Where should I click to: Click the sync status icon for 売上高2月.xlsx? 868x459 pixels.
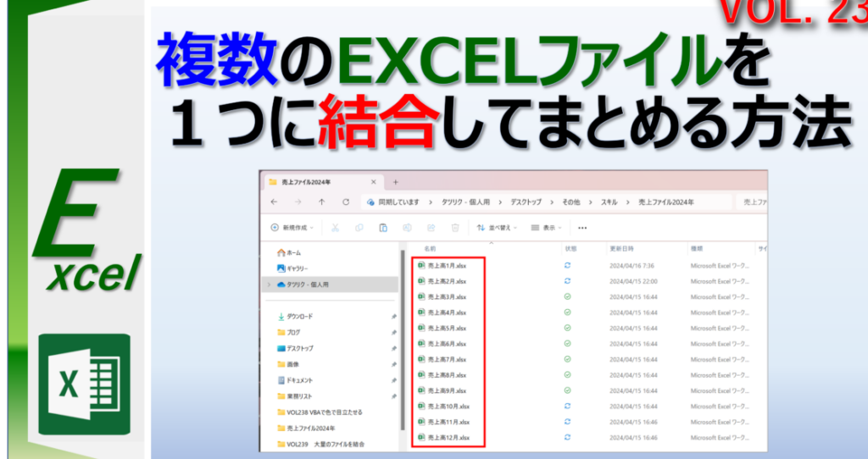coord(567,281)
